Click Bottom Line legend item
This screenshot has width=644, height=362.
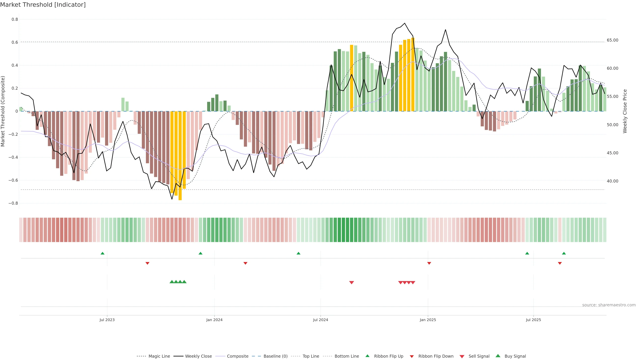point(346,356)
